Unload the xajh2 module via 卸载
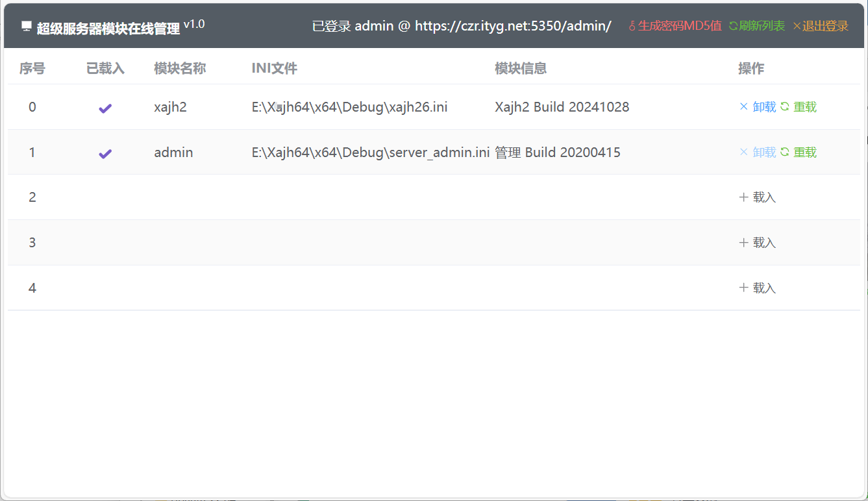This screenshot has height=501, width=868. tap(758, 107)
